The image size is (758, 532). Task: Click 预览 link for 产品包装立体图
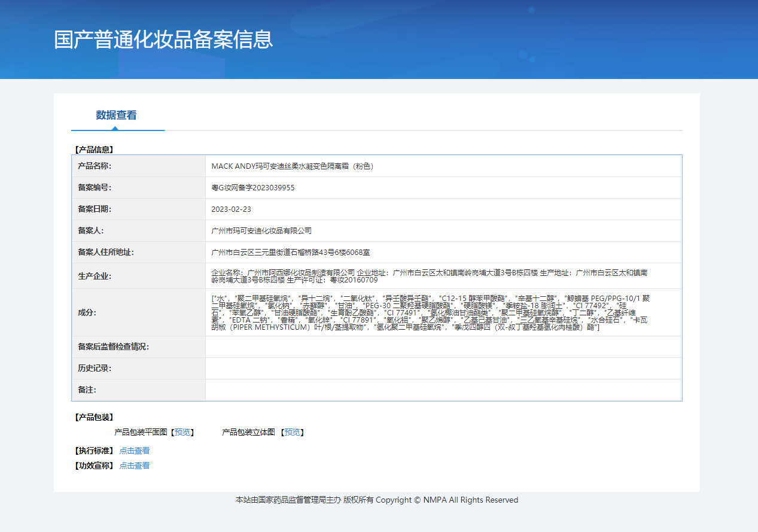pos(292,432)
